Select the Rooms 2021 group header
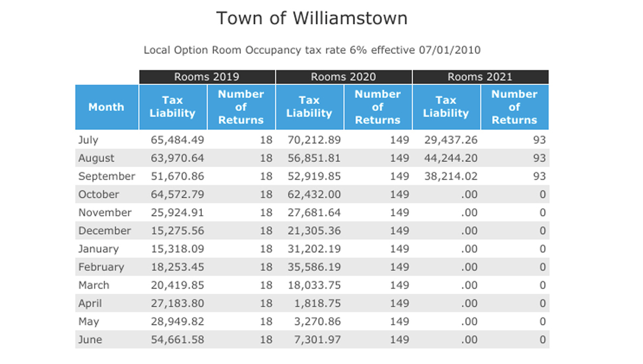This screenshot has height=364, width=643. point(480,77)
